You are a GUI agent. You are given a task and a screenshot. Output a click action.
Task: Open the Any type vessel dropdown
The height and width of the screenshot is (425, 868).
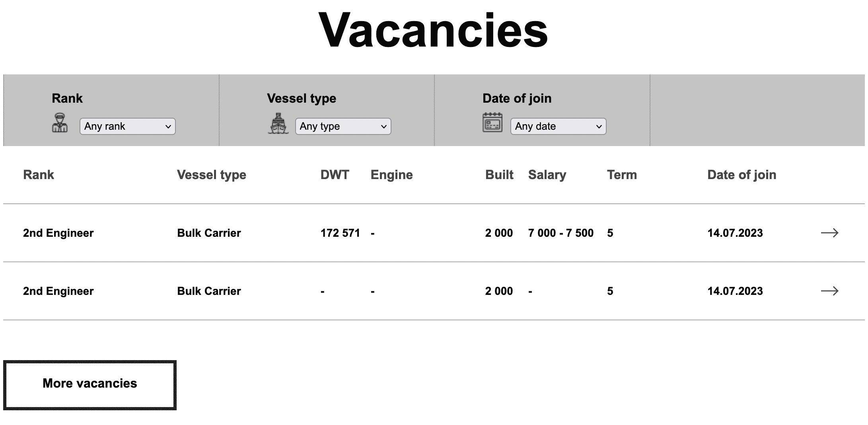coord(343,126)
